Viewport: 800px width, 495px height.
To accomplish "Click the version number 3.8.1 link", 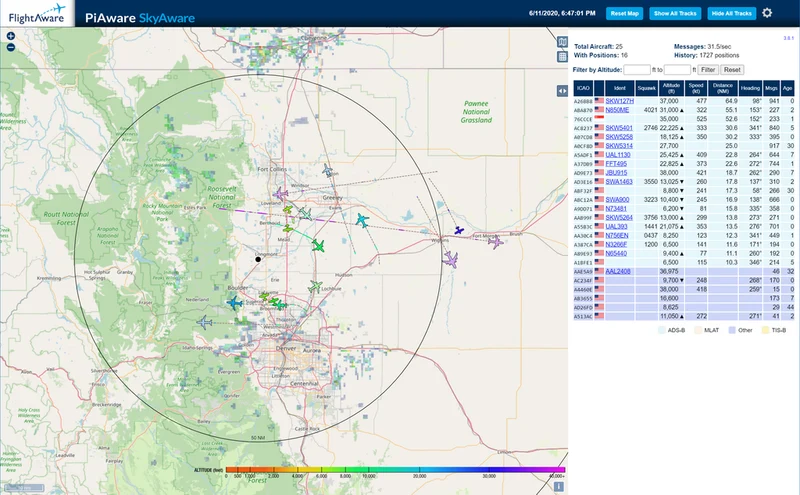I will point(789,38).
